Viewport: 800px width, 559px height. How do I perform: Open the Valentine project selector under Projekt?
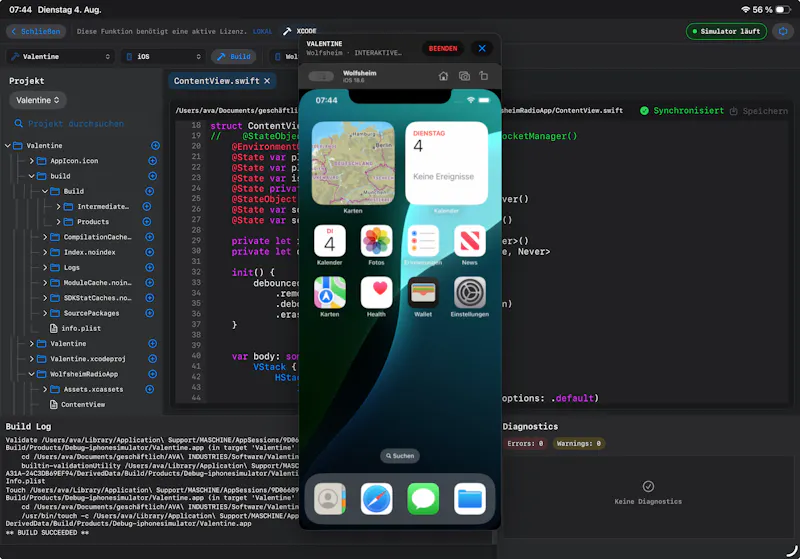38,100
